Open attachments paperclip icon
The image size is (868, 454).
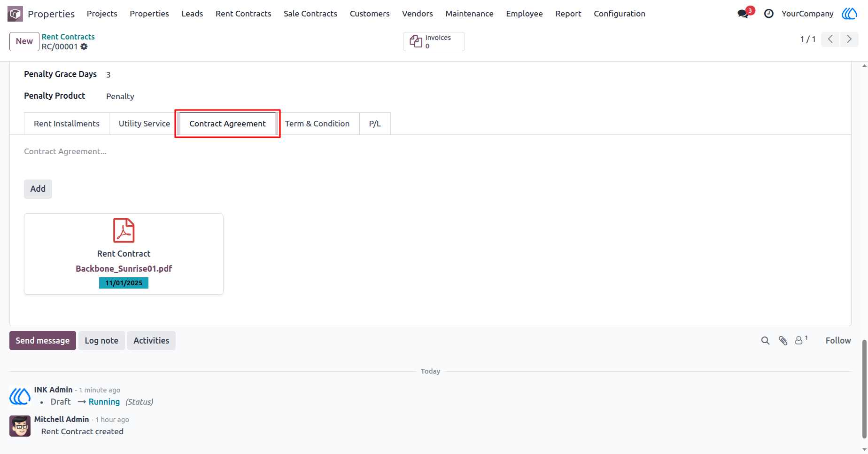783,341
